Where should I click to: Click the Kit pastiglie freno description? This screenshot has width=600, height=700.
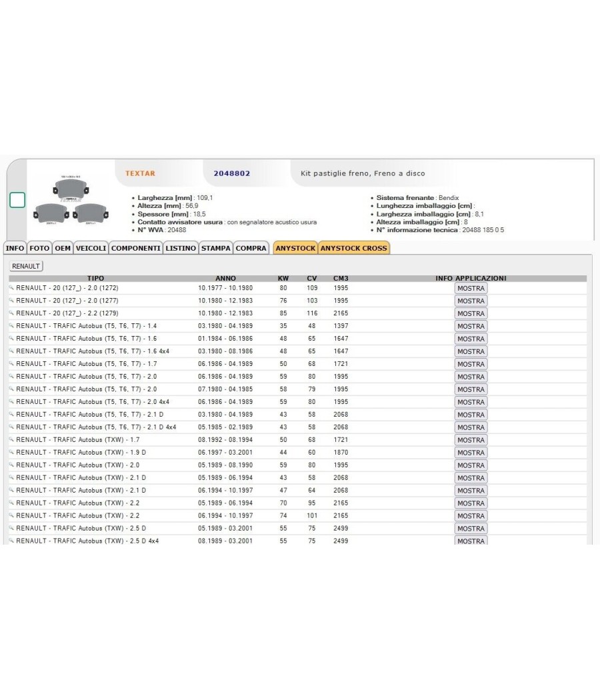pos(363,173)
